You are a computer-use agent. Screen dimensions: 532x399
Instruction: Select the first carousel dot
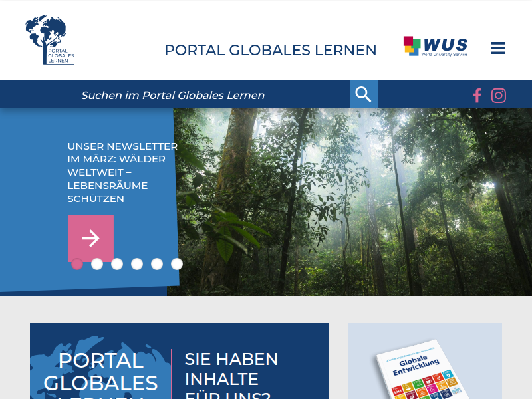76,264
